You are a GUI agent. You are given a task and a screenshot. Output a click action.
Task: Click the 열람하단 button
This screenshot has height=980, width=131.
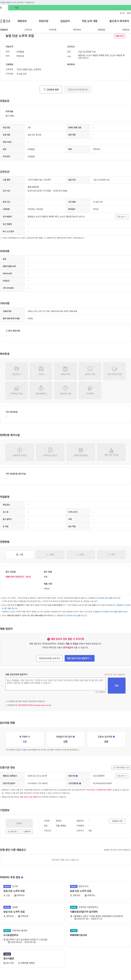click(x=26, y=832)
